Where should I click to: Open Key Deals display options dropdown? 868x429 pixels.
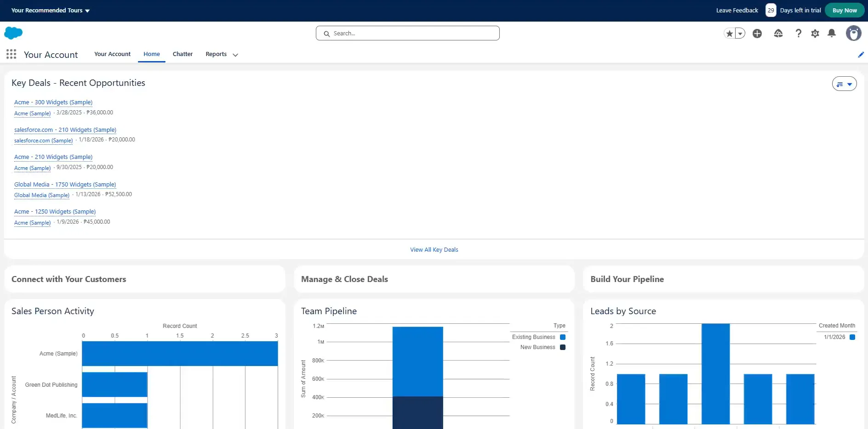click(x=845, y=84)
